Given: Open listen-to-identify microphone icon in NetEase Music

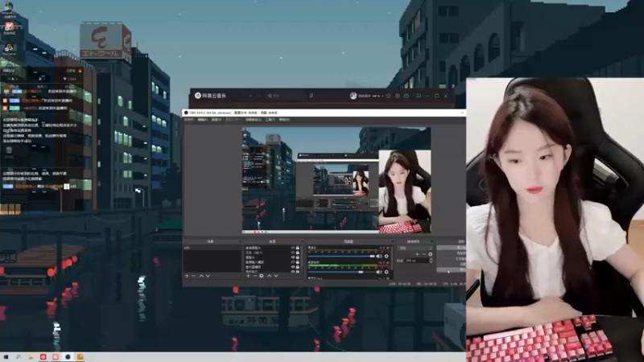Looking at the screenshot, I should [x=311, y=96].
